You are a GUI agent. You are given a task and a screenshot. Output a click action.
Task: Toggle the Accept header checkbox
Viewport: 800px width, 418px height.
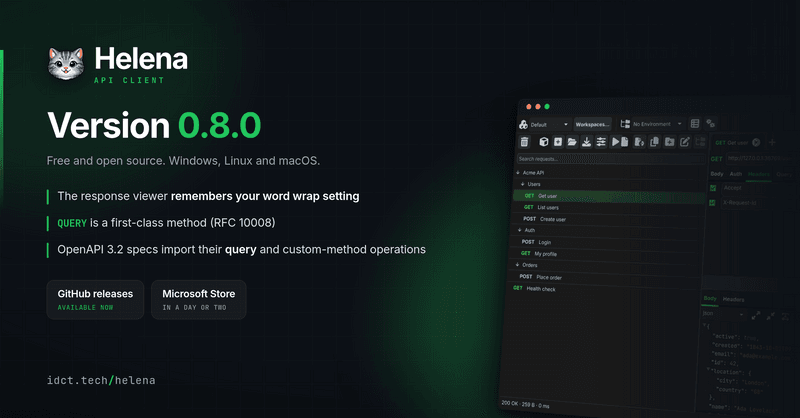click(x=713, y=188)
